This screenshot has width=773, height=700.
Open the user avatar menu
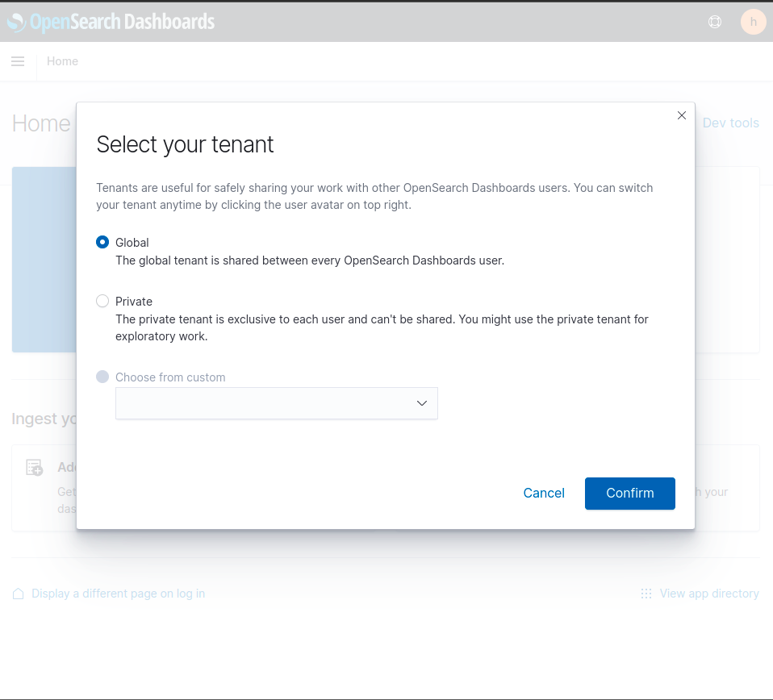(x=753, y=22)
